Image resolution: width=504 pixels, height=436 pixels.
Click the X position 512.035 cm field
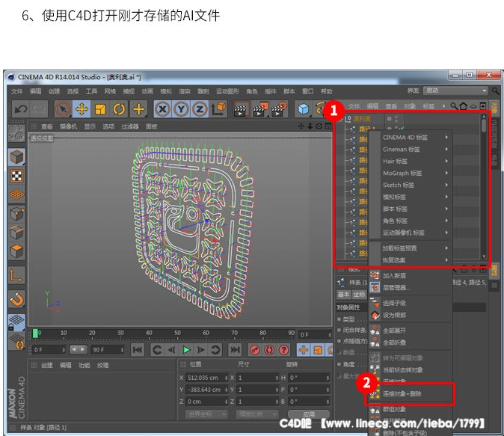(x=206, y=378)
